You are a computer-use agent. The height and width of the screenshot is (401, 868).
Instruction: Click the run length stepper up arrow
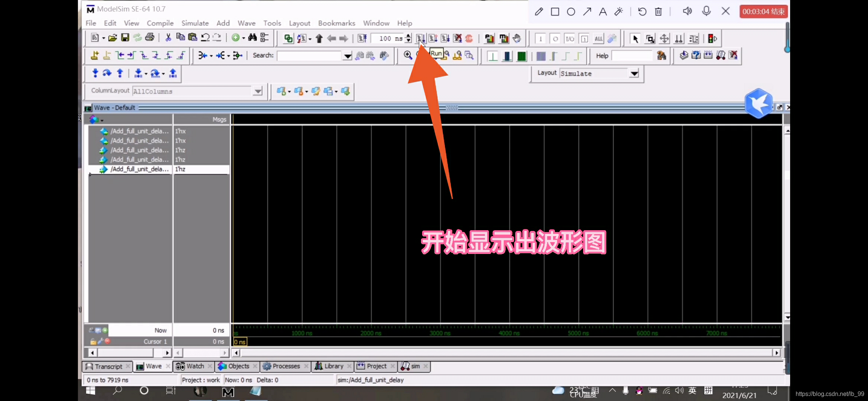click(408, 36)
